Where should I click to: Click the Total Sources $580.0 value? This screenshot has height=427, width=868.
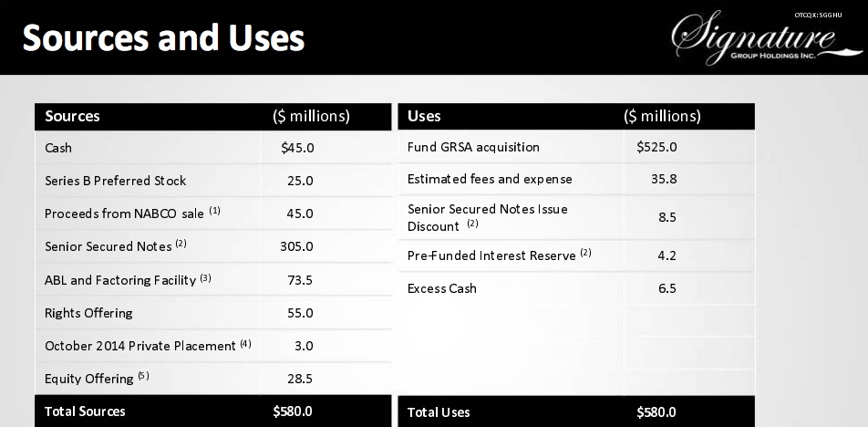(x=293, y=411)
